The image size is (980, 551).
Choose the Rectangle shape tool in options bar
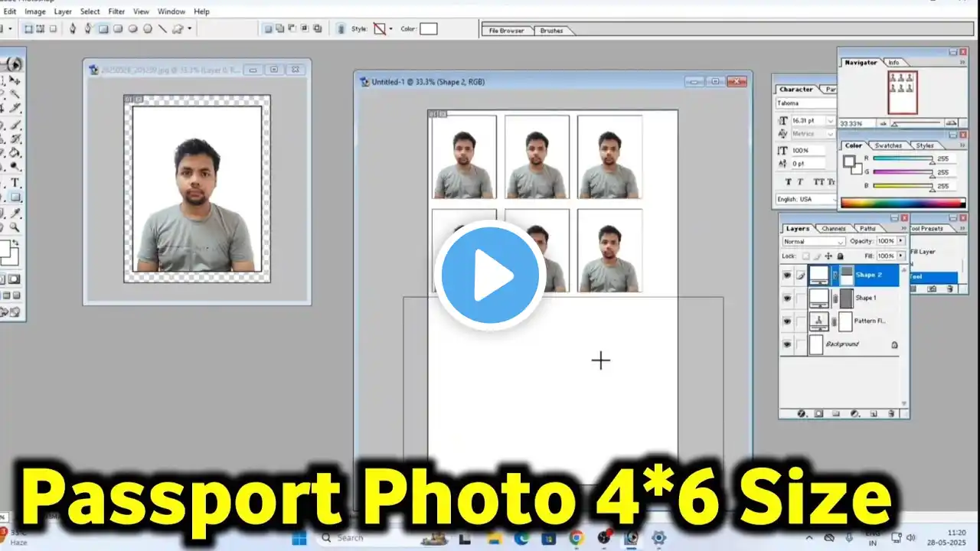[x=103, y=29]
